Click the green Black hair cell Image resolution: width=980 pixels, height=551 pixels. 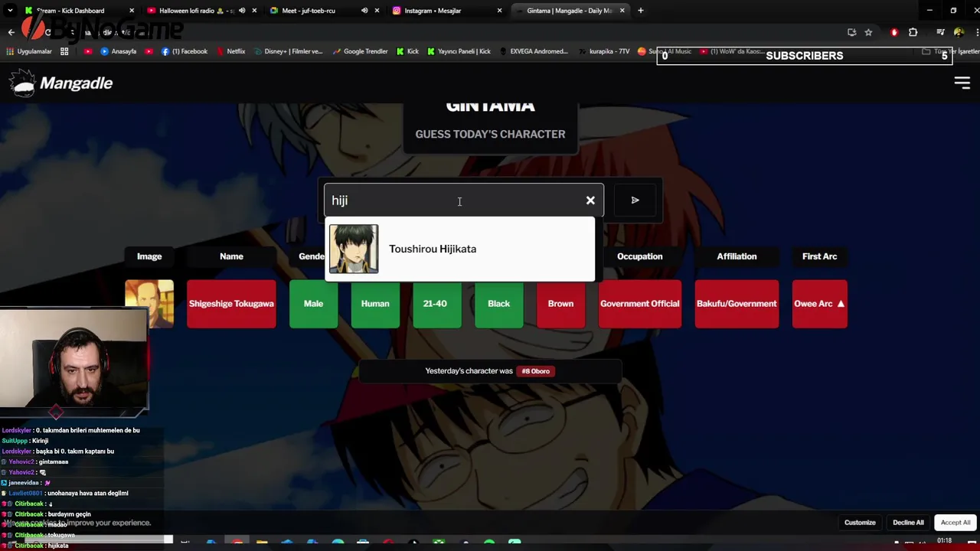498,304
